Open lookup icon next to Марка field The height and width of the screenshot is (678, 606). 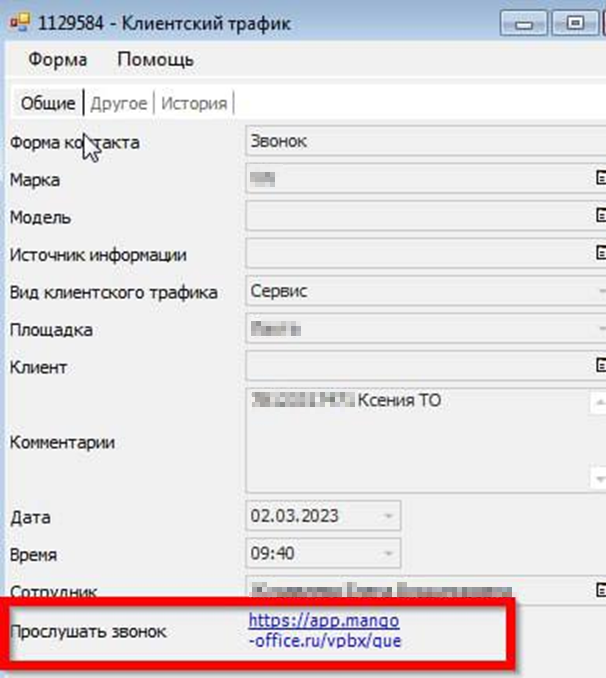click(600, 178)
